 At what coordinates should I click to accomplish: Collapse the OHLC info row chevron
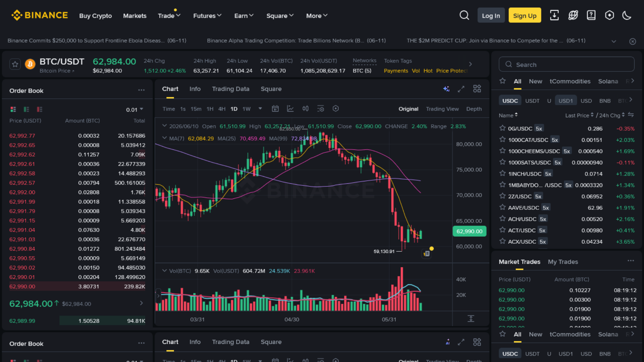click(x=164, y=126)
